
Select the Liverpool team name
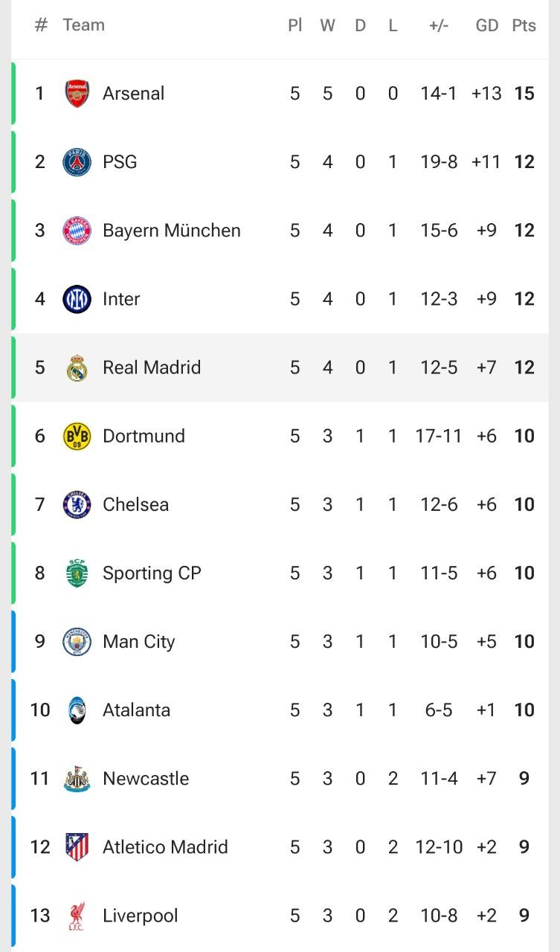pyautogui.click(x=141, y=916)
